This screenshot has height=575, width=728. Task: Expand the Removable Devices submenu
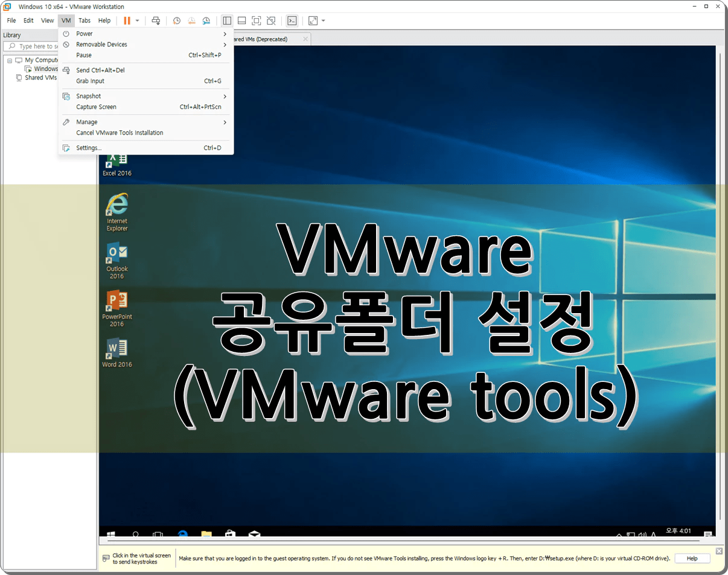(145, 45)
